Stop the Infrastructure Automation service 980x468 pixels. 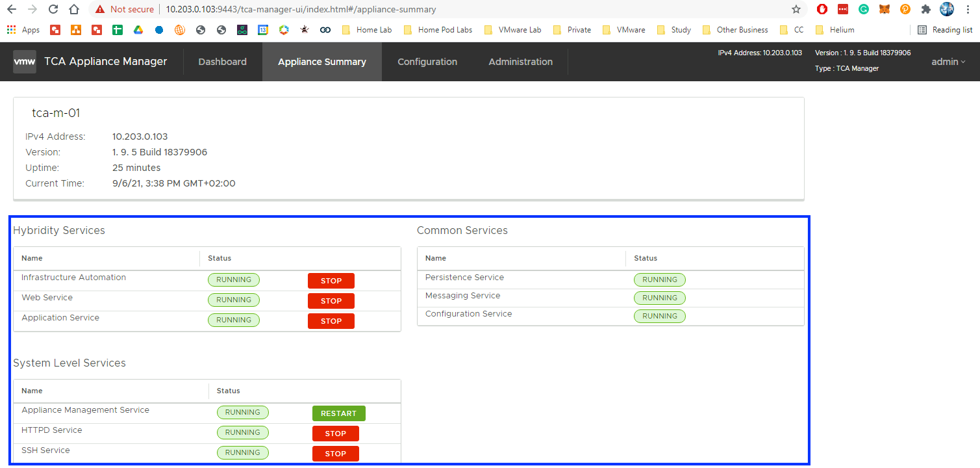pos(331,281)
